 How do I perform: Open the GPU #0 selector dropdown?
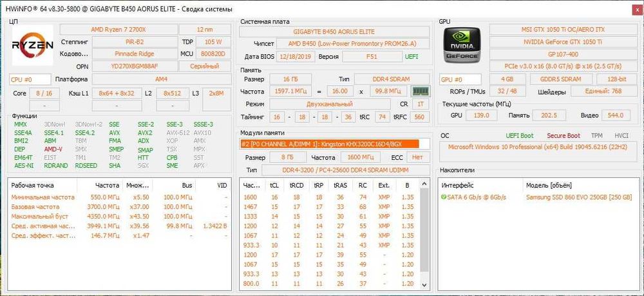[460, 79]
